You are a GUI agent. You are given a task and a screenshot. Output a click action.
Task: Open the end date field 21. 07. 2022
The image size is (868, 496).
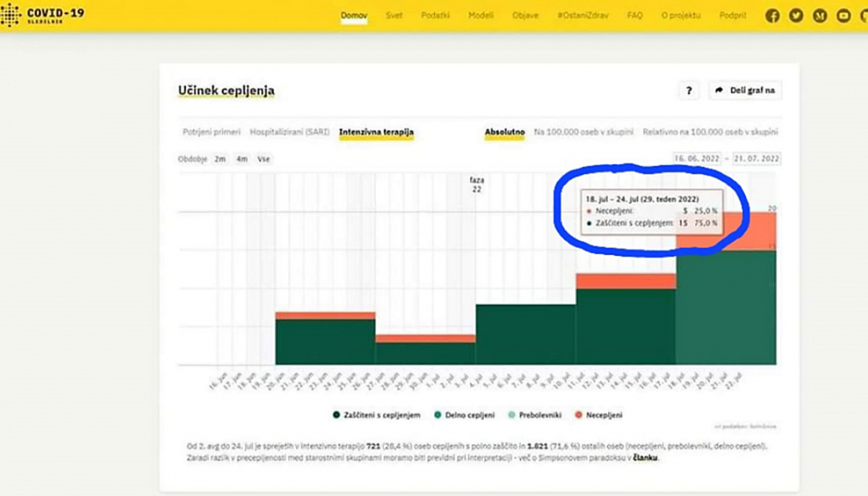point(757,158)
